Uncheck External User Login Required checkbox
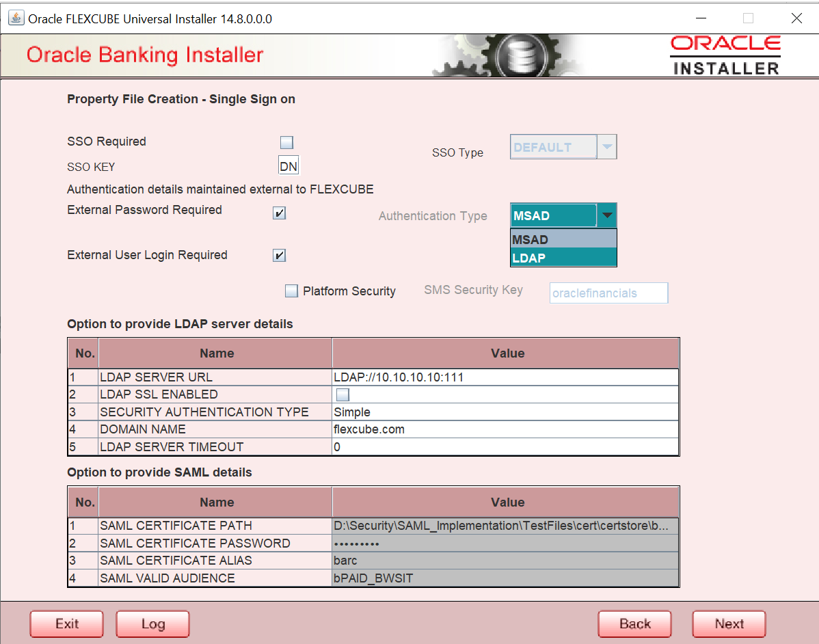 click(x=280, y=256)
